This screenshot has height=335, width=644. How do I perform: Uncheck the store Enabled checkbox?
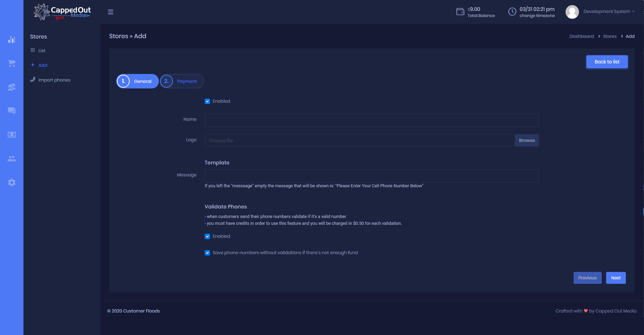point(207,101)
